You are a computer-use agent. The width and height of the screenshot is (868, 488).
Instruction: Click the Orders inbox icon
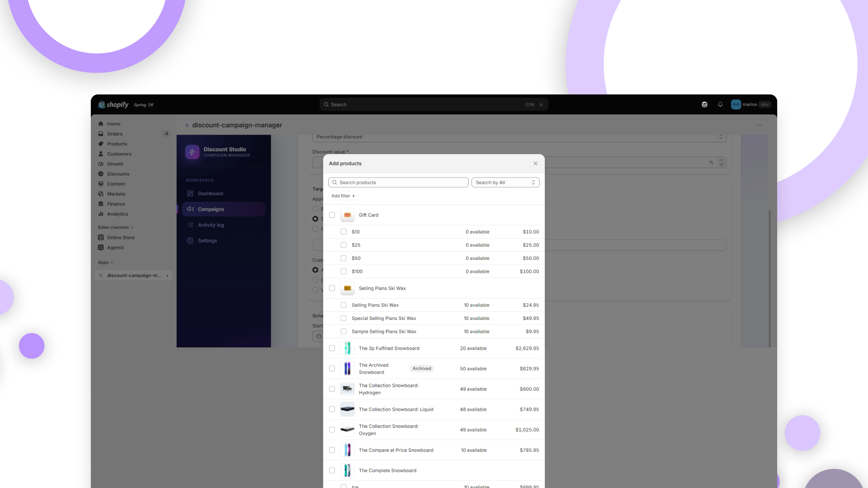pos(101,134)
